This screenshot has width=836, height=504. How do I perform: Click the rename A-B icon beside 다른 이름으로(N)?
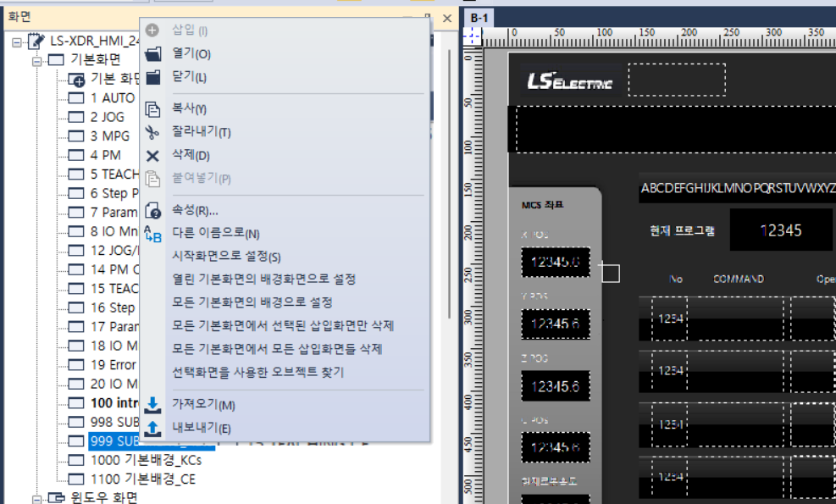[152, 234]
